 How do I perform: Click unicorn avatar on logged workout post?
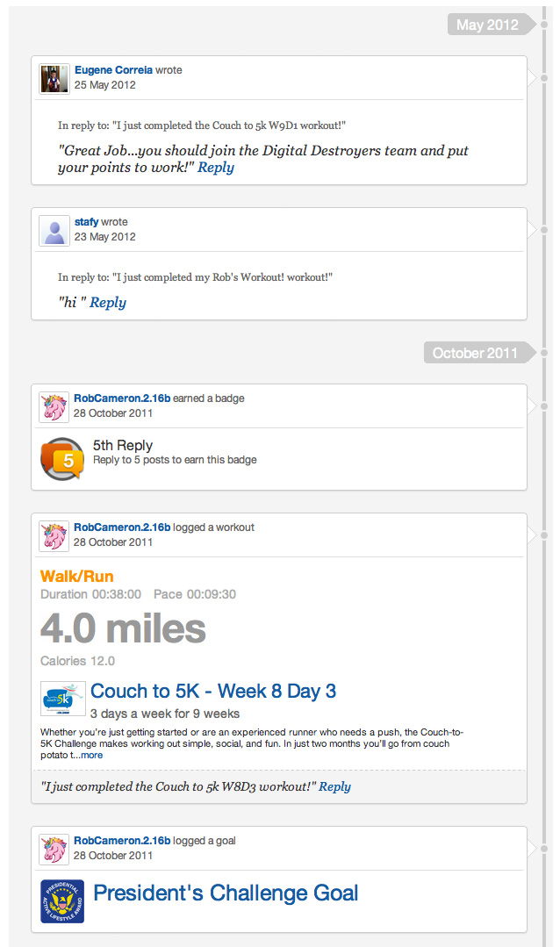(x=54, y=535)
